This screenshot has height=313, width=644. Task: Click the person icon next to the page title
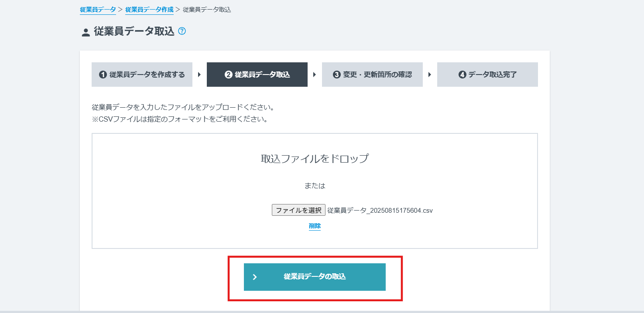85,31
